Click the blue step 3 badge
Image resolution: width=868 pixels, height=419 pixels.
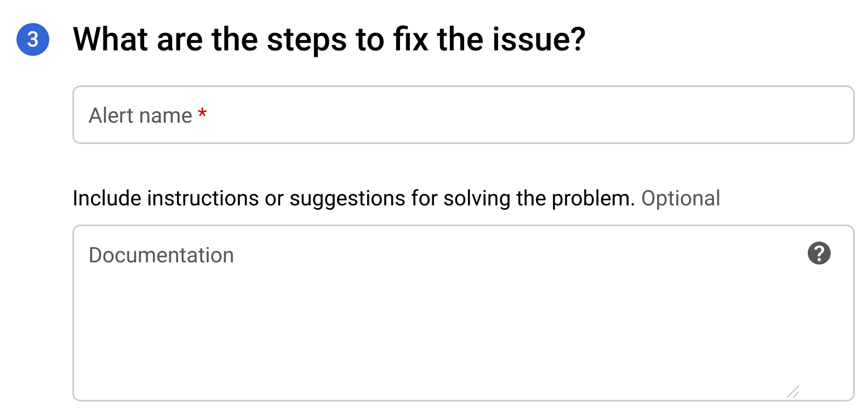33,39
